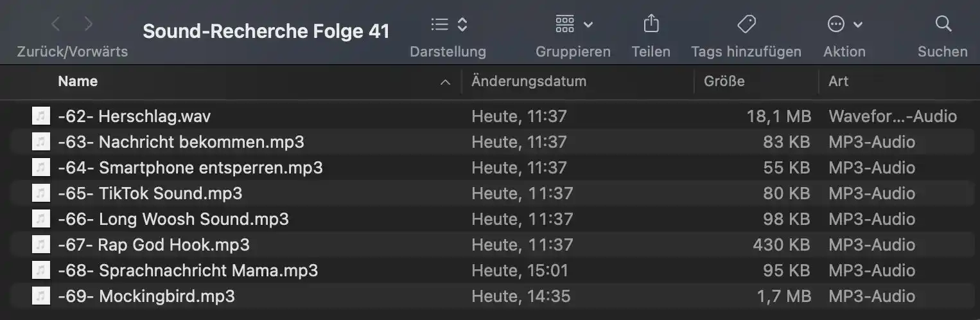Select -65- TikTok Sound.mp3
The height and width of the screenshot is (320, 980).
coord(490,193)
